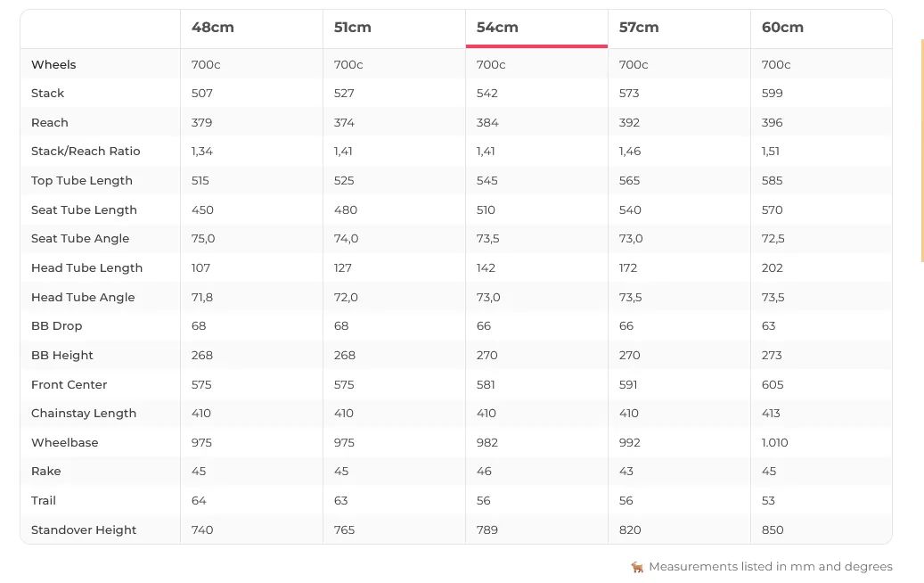The height and width of the screenshot is (583, 924).
Task: Click the Measurements listed in mm and degrees note
Action: point(770,567)
